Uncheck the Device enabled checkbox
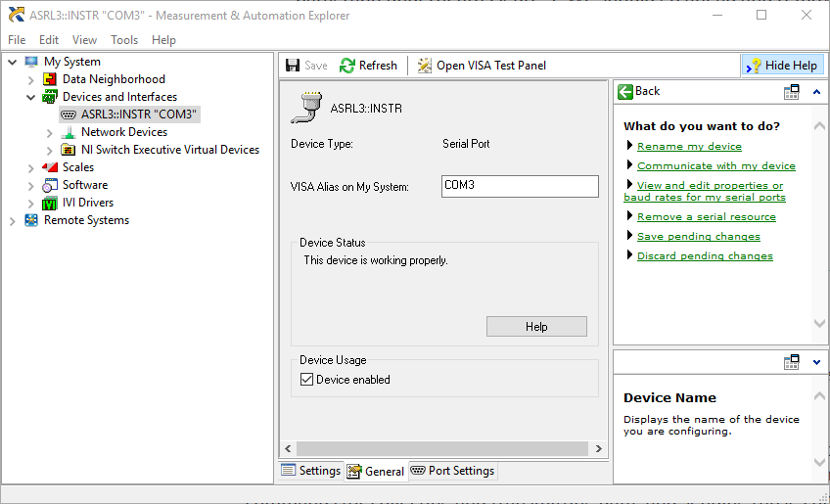Screen dimensions: 830x504 307,380
